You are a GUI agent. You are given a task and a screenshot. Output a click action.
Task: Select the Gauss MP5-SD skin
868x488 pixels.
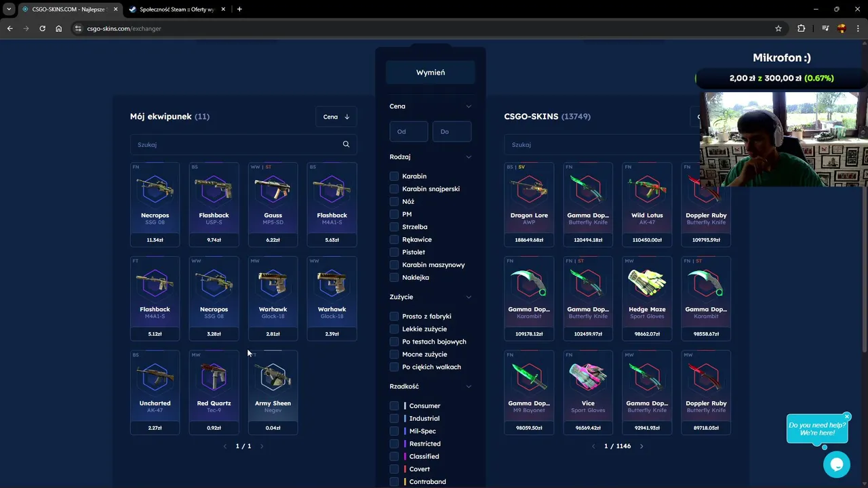click(273, 204)
